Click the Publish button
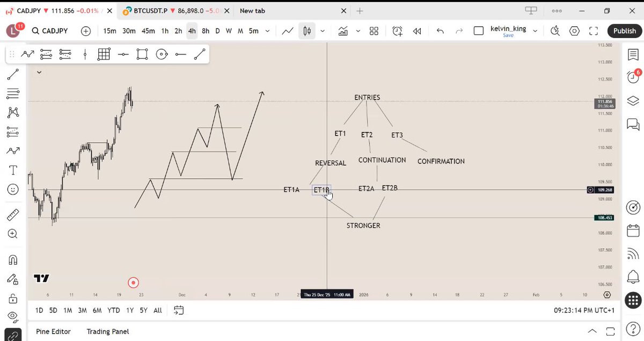 tap(625, 31)
